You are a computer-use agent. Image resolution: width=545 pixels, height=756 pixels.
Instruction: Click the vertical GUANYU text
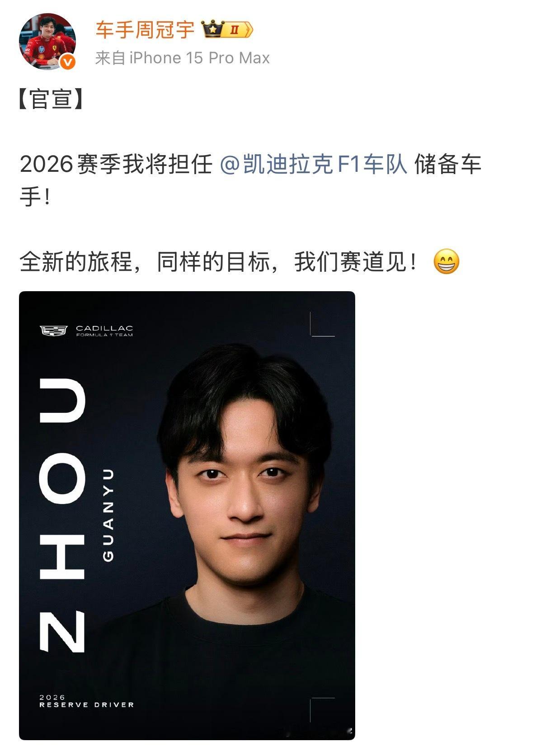[108, 515]
